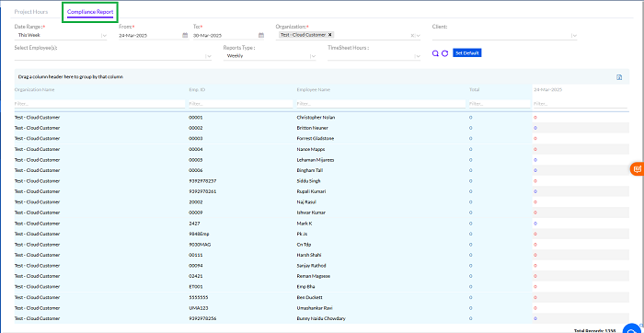Export the grid with the export icon
The width and height of the screenshot is (644, 333).
[619, 76]
